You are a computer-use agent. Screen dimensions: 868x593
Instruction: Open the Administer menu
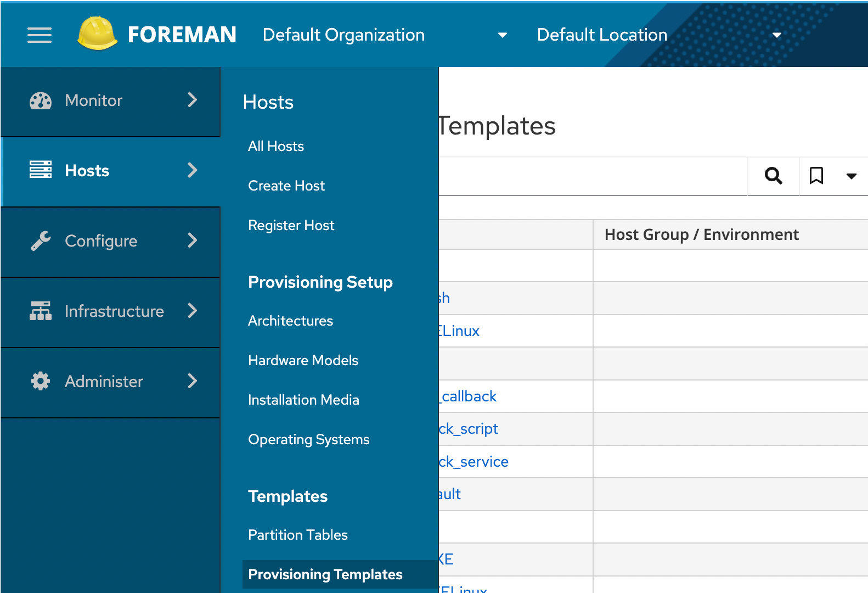click(110, 383)
